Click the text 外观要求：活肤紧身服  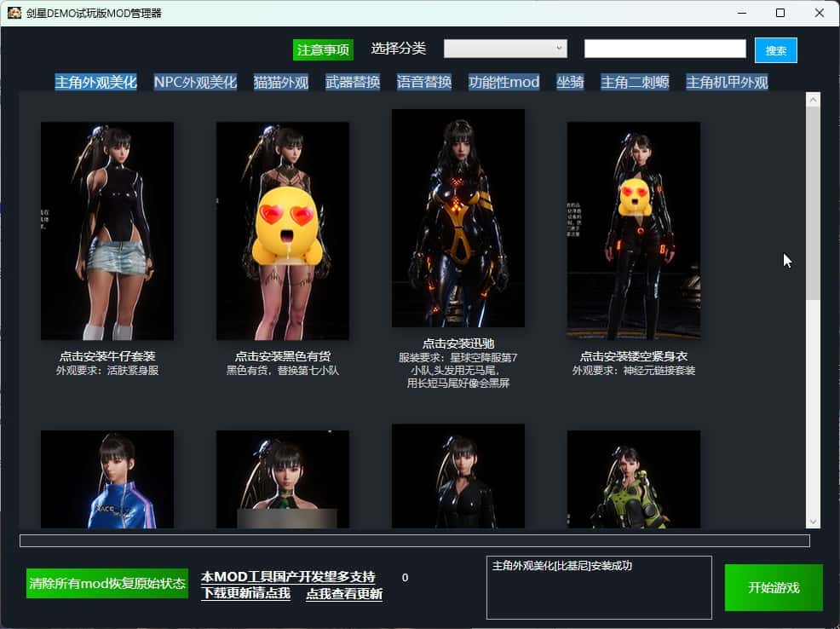pyautogui.click(x=107, y=370)
